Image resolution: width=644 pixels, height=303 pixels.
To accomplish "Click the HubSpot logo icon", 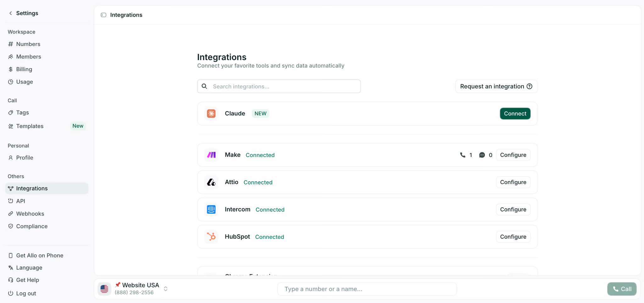I will point(211,237).
